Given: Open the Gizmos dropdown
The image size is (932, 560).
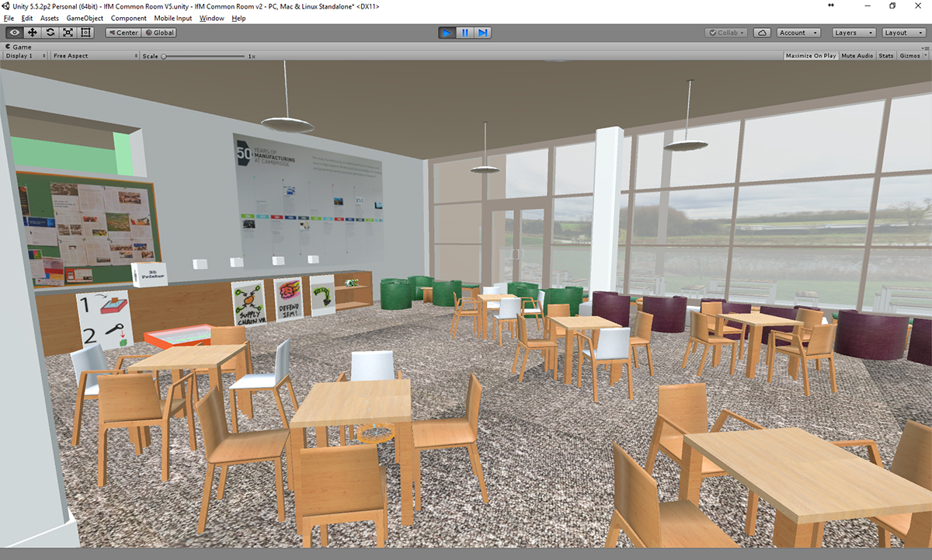Looking at the screenshot, I should click(x=912, y=56).
